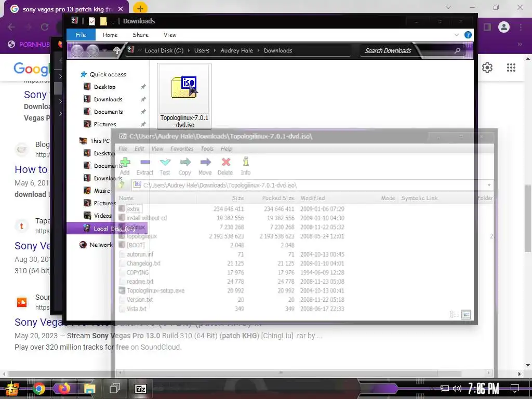
Task: Select Videos under This PC
Action: pyautogui.click(x=103, y=216)
